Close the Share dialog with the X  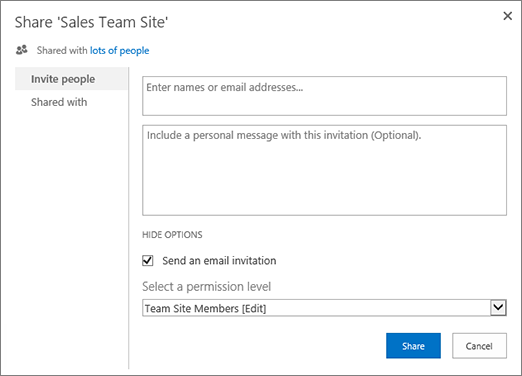point(507,16)
